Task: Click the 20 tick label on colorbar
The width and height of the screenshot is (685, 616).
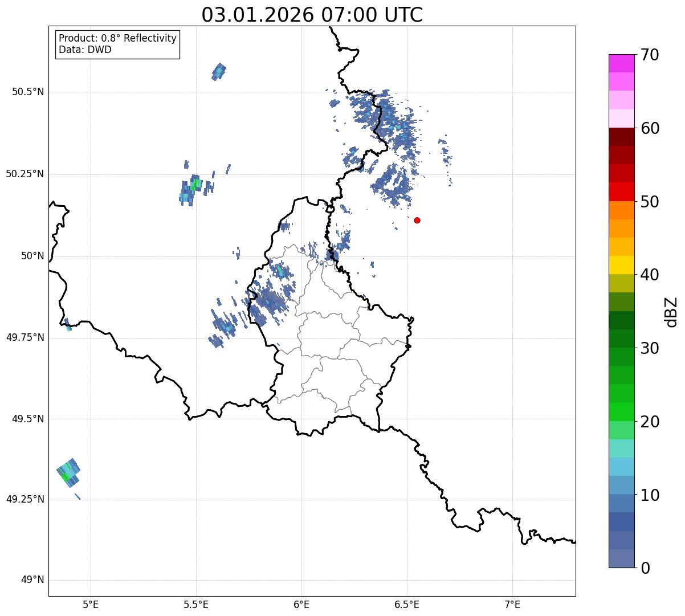Action: [x=650, y=422]
